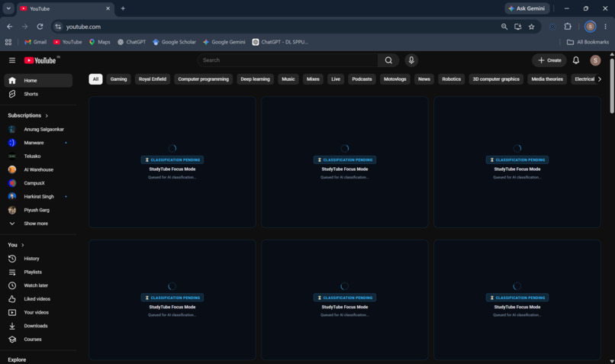Viewport: 615px width, 364px height.
Task: Open All Bookmarks folder
Action: pos(588,42)
